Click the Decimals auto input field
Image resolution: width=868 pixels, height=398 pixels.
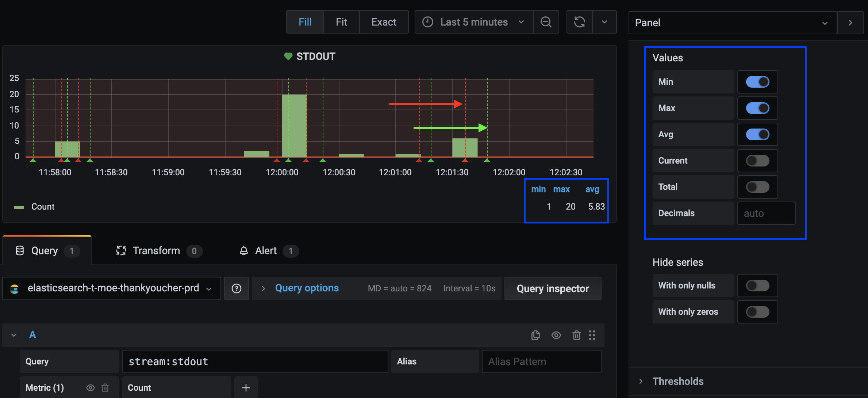pyautogui.click(x=766, y=213)
